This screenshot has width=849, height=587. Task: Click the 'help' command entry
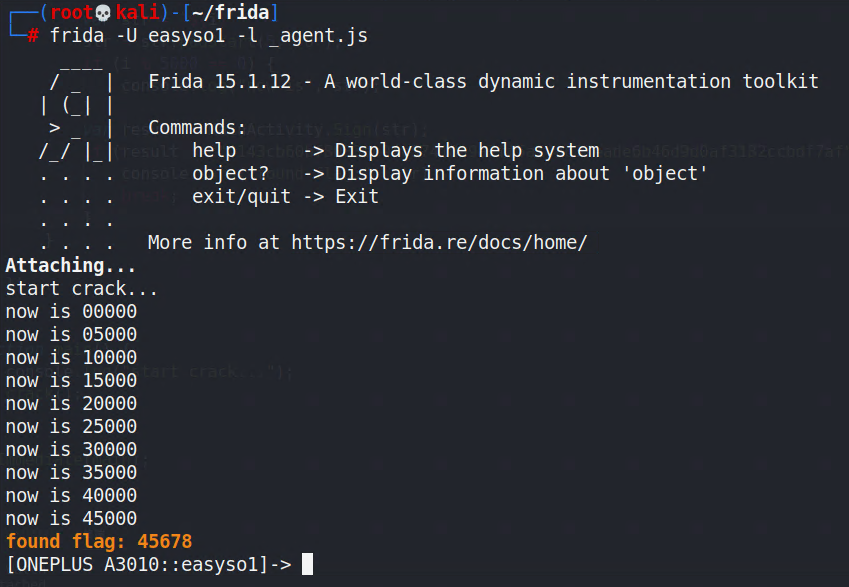tap(214, 151)
